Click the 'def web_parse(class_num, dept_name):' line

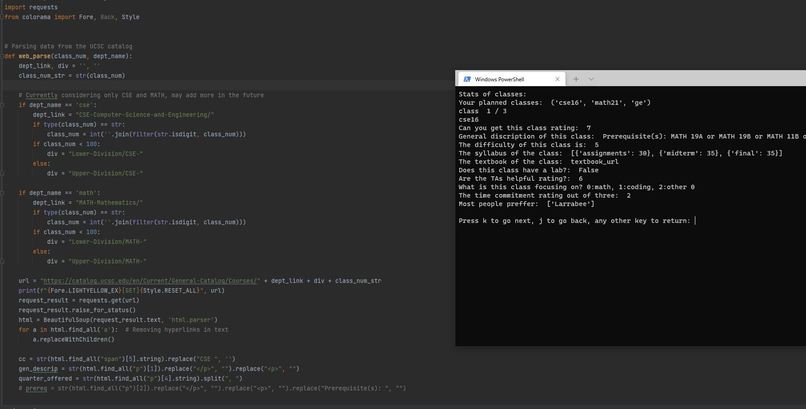coord(68,56)
